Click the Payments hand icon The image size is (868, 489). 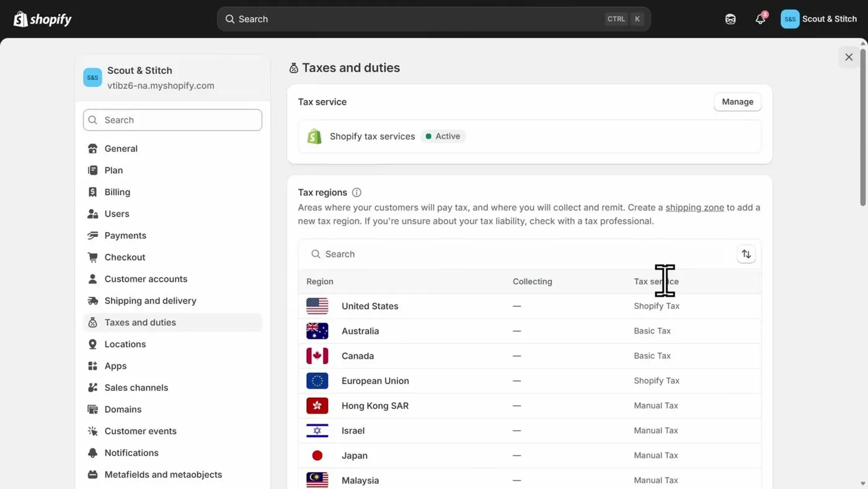pyautogui.click(x=92, y=235)
